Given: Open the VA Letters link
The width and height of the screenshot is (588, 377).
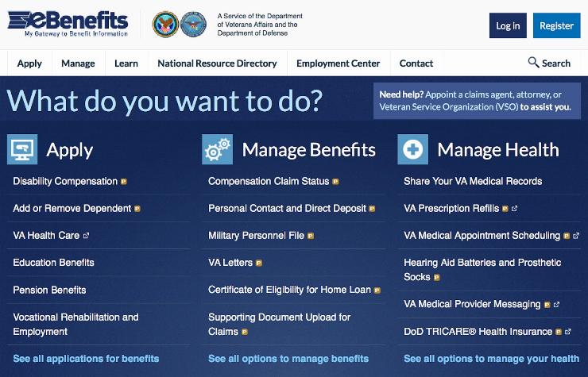Looking at the screenshot, I should pos(230,263).
